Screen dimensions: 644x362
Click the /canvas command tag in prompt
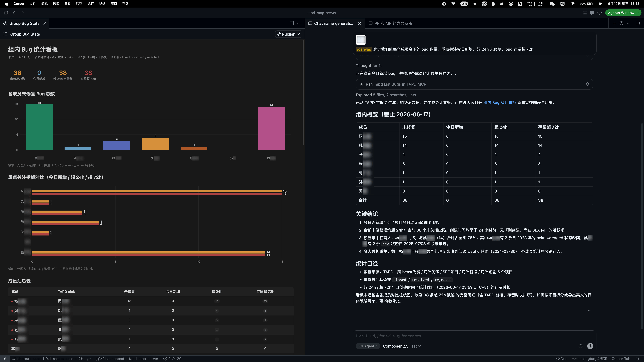[364, 49]
